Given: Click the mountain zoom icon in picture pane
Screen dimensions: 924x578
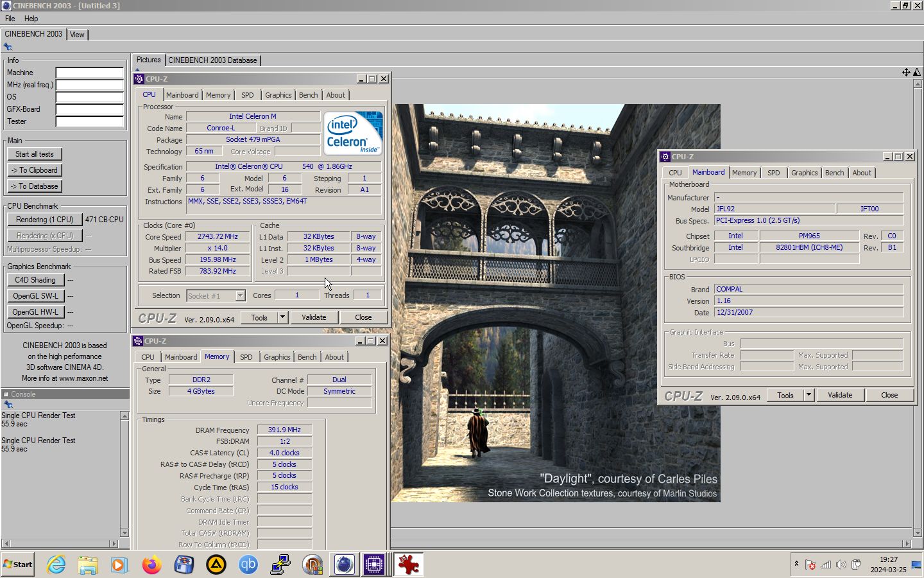Looking at the screenshot, I should click(917, 73).
